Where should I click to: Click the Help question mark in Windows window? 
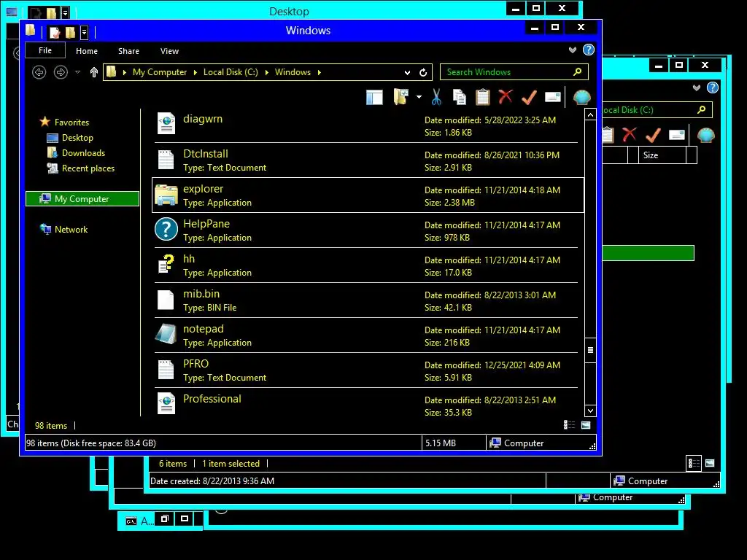coord(589,50)
